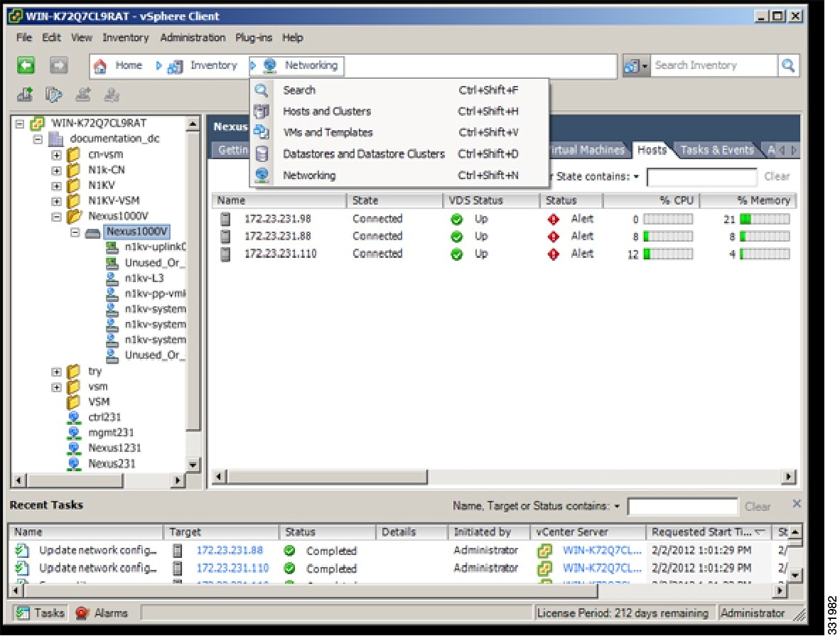
Task: Open the Administration menu
Action: [193, 38]
